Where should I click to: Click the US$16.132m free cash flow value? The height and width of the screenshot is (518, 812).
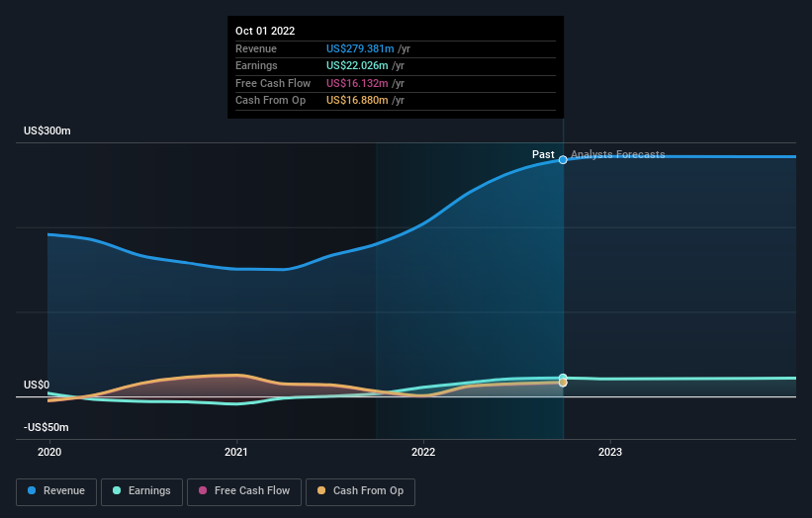(357, 83)
